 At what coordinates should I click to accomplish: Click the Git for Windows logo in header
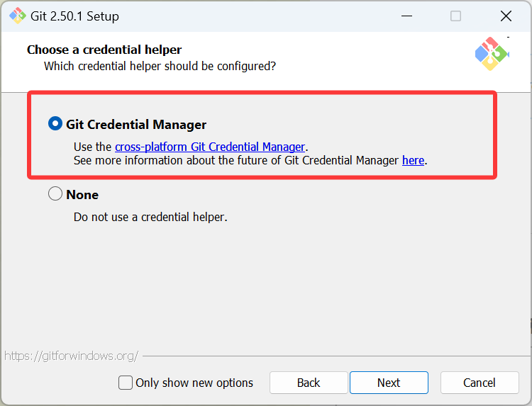492,54
